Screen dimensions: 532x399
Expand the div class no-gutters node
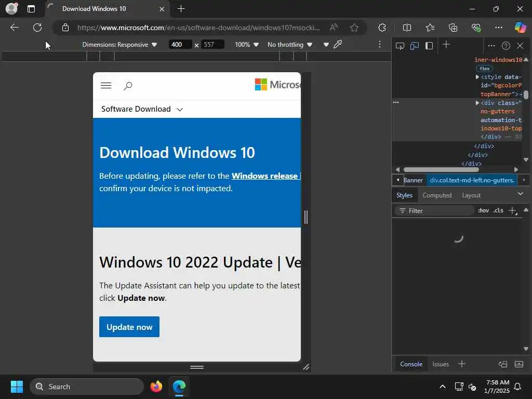[477, 103]
